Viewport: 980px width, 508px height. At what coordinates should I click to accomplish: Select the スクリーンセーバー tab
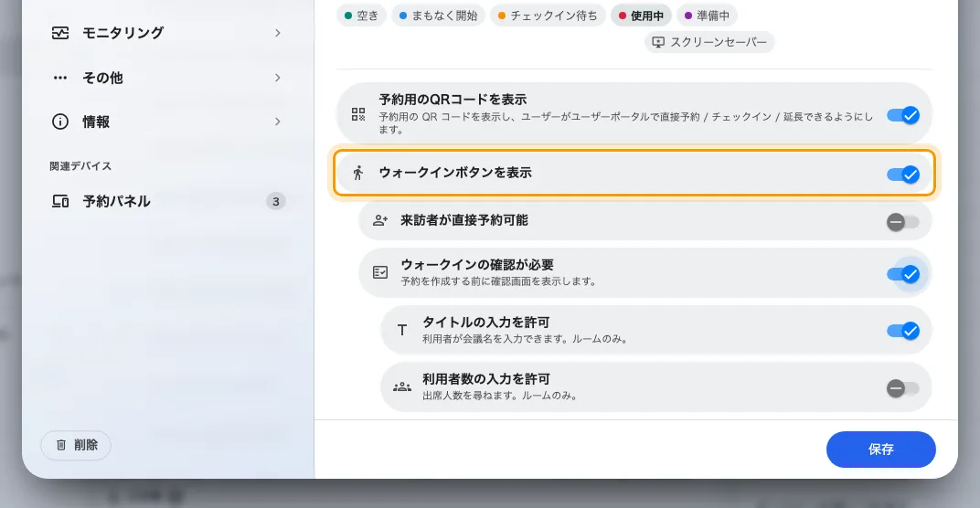click(x=709, y=43)
